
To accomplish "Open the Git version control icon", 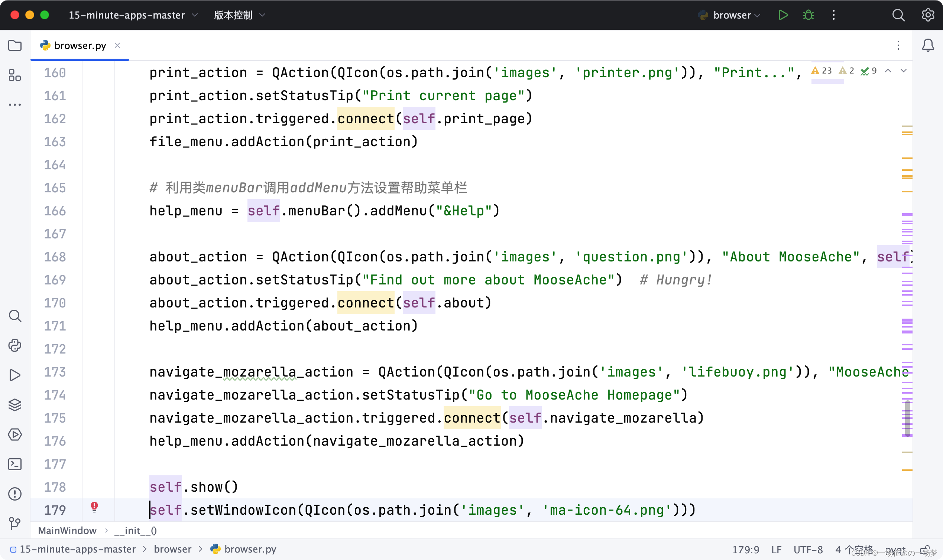I will [15, 523].
